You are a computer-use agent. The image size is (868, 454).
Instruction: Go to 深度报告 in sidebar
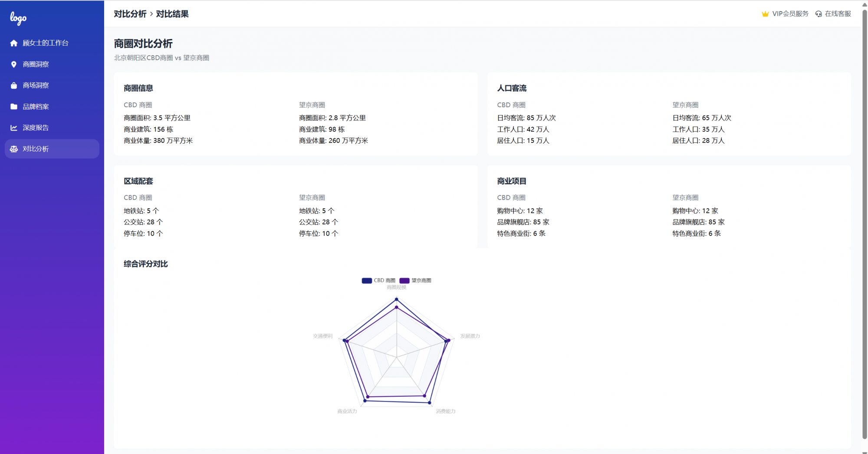[x=36, y=128]
